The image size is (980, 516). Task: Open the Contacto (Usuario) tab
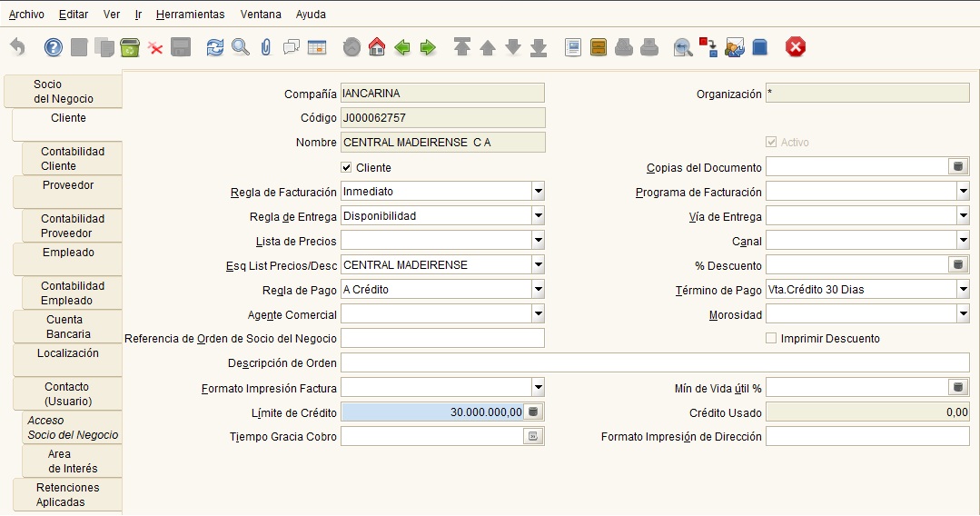click(x=67, y=394)
